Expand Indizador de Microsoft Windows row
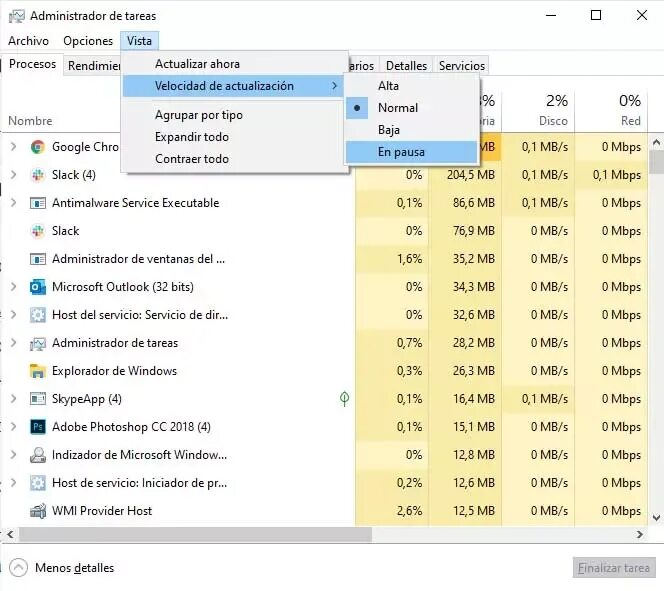664x591 pixels. pos(14,455)
